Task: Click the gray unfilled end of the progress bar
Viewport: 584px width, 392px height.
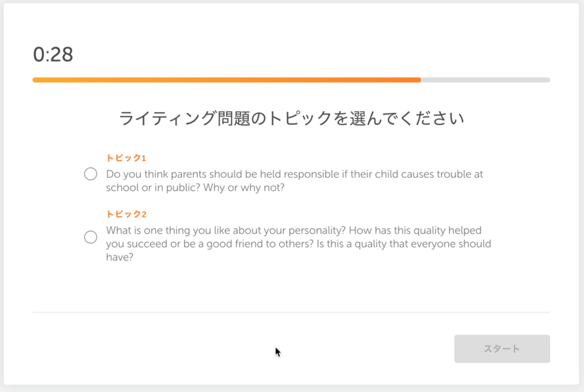Action: (x=485, y=80)
